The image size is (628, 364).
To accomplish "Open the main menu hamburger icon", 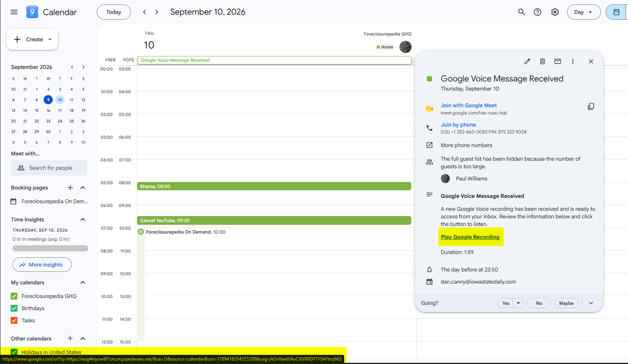I will click(x=14, y=12).
